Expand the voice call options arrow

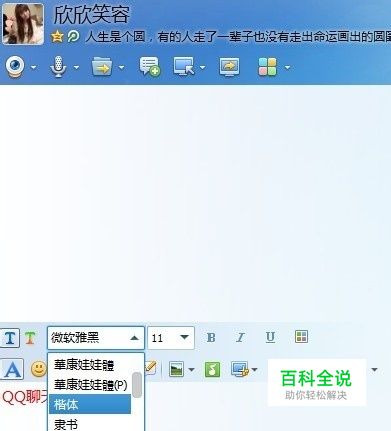pos(76,67)
